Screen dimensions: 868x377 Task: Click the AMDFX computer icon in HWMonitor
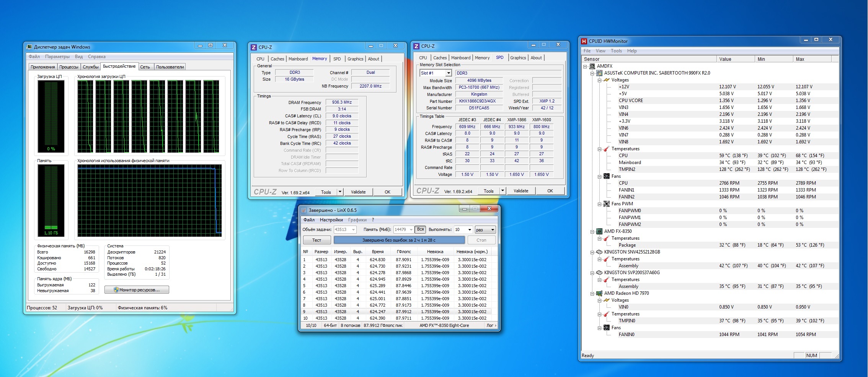(x=592, y=66)
